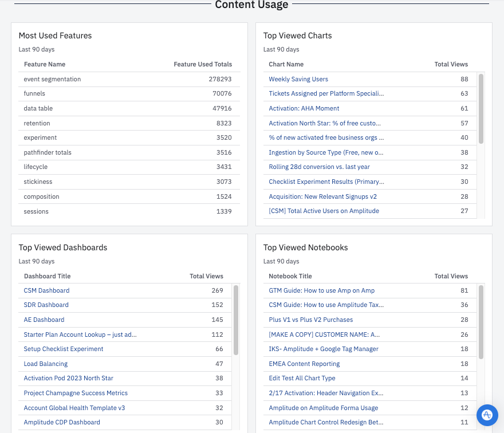504x433 pixels.
Task: Open the AE Dashboard
Action: (x=44, y=320)
